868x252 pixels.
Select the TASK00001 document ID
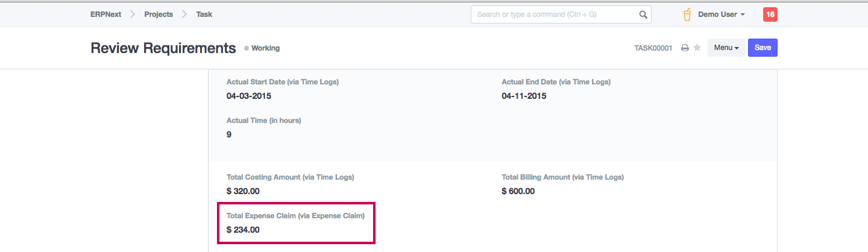(653, 48)
